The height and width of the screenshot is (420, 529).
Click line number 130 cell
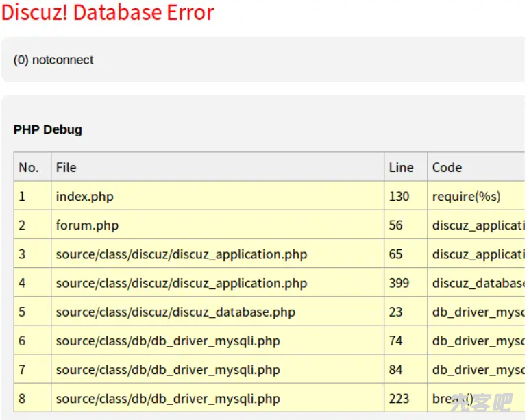[399, 197]
